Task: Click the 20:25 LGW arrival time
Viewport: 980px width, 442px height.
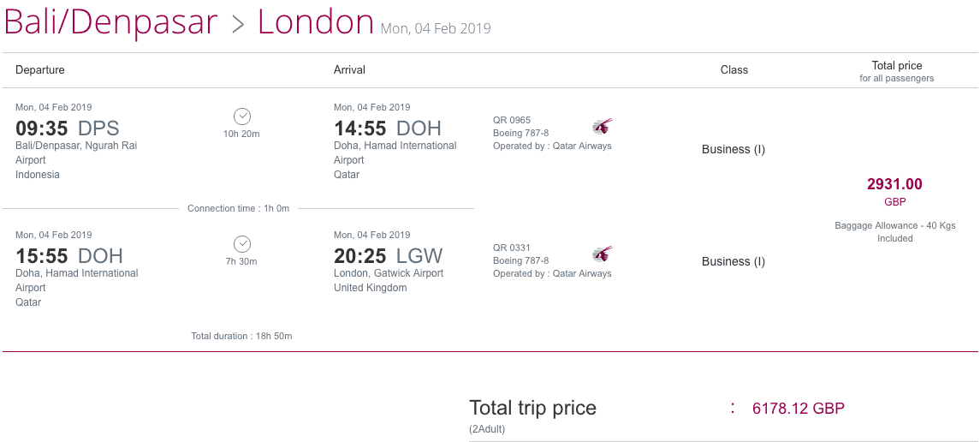Action: coord(388,256)
